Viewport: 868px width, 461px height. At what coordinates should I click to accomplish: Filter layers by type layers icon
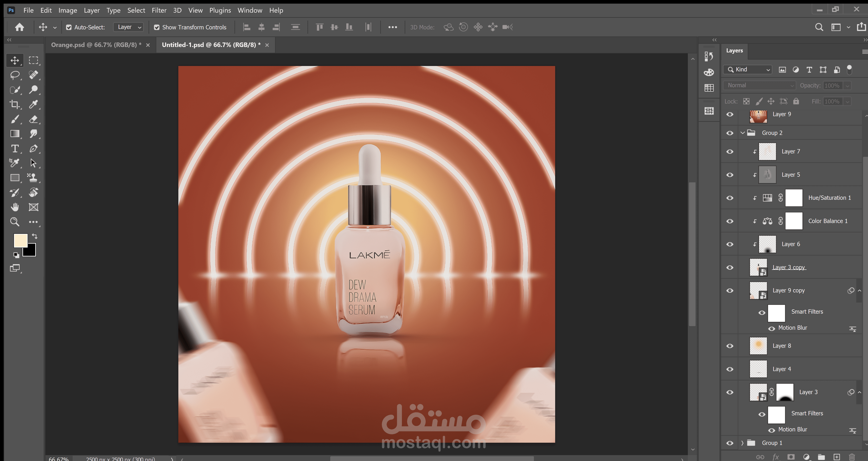point(809,70)
